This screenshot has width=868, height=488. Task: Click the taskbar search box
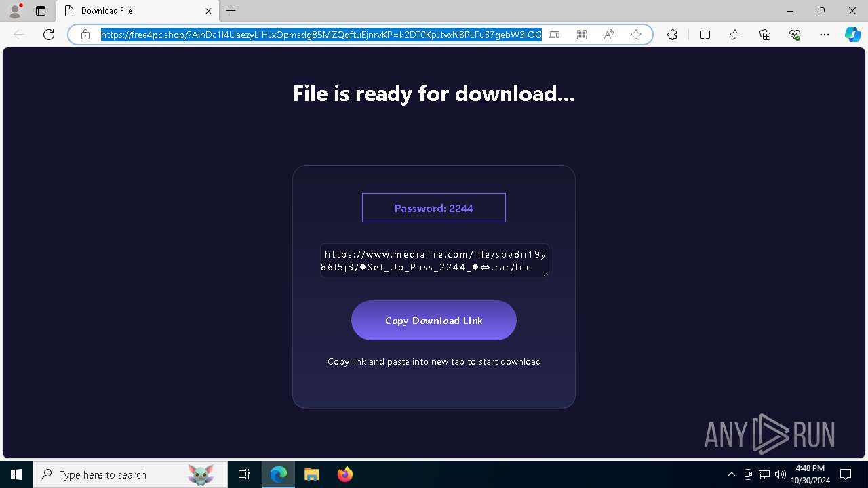(130, 474)
